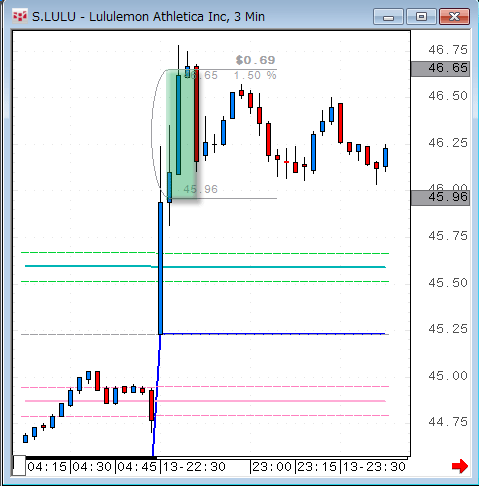Click the $0.69 measurement label
Screen dimensions: 479x486
[255, 60]
